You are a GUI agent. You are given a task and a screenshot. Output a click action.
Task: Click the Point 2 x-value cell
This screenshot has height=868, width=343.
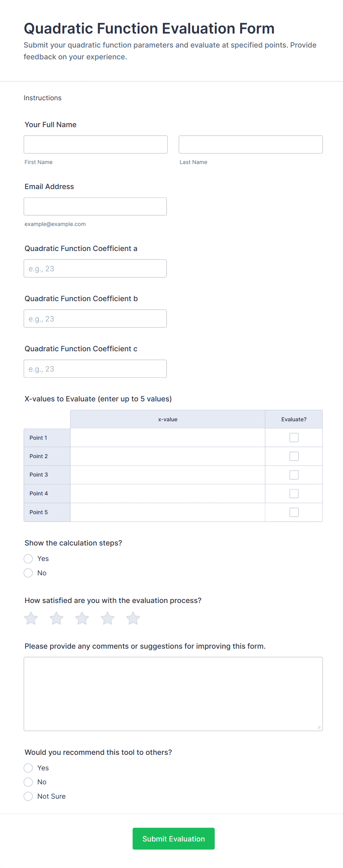pyautogui.click(x=167, y=456)
